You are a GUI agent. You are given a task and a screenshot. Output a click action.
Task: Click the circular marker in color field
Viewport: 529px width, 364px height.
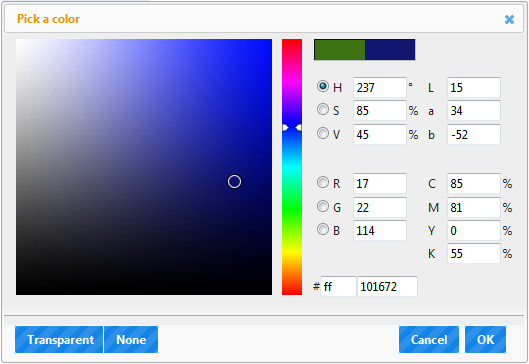click(x=234, y=181)
